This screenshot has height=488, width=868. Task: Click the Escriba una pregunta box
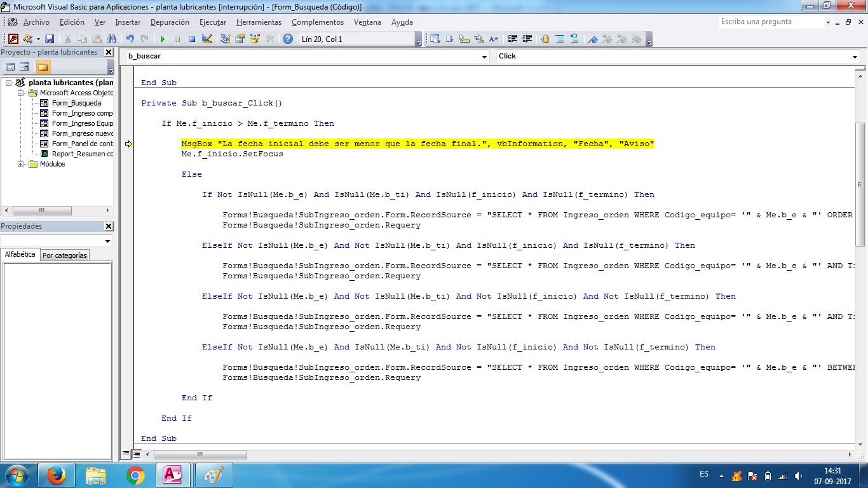pos(771,22)
